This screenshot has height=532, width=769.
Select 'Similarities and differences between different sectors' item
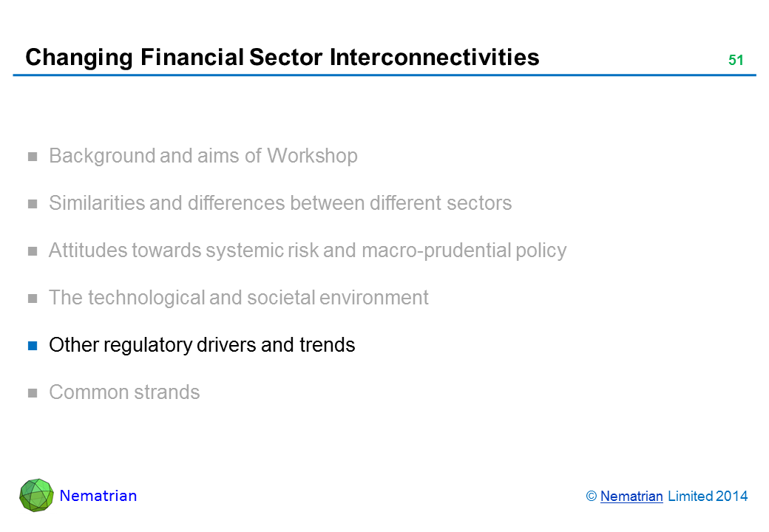coord(280,203)
